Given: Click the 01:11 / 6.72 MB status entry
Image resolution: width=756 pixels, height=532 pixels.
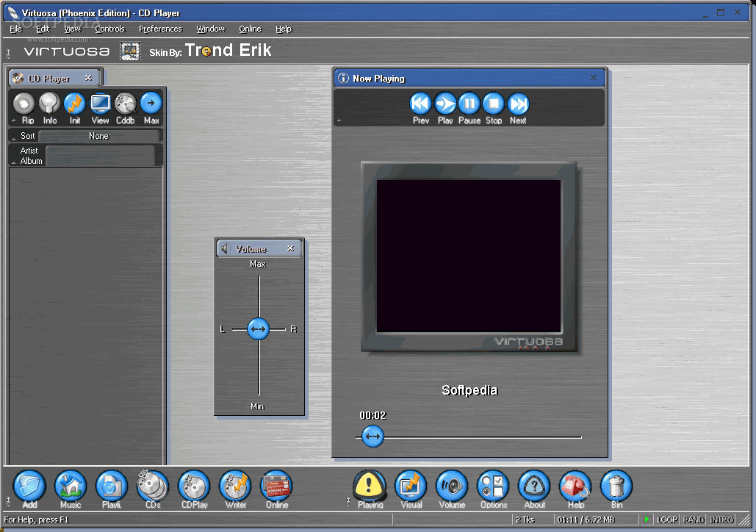Looking at the screenshot, I should pyautogui.click(x=586, y=520).
